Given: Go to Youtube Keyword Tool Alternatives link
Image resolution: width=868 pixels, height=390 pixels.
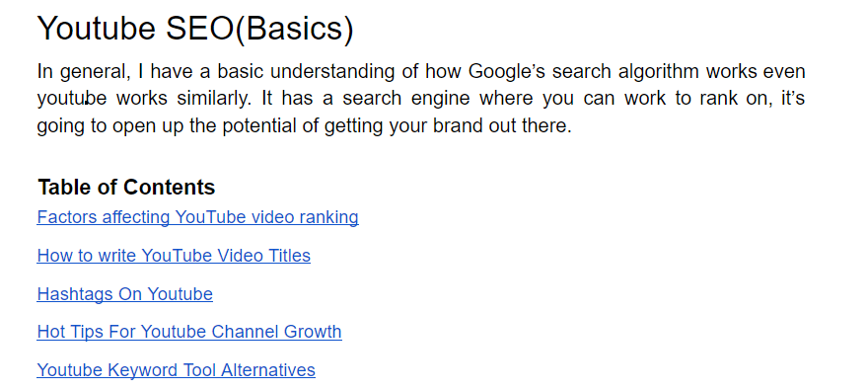Looking at the screenshot, I should pyautogui.click(x=176, y=369).
